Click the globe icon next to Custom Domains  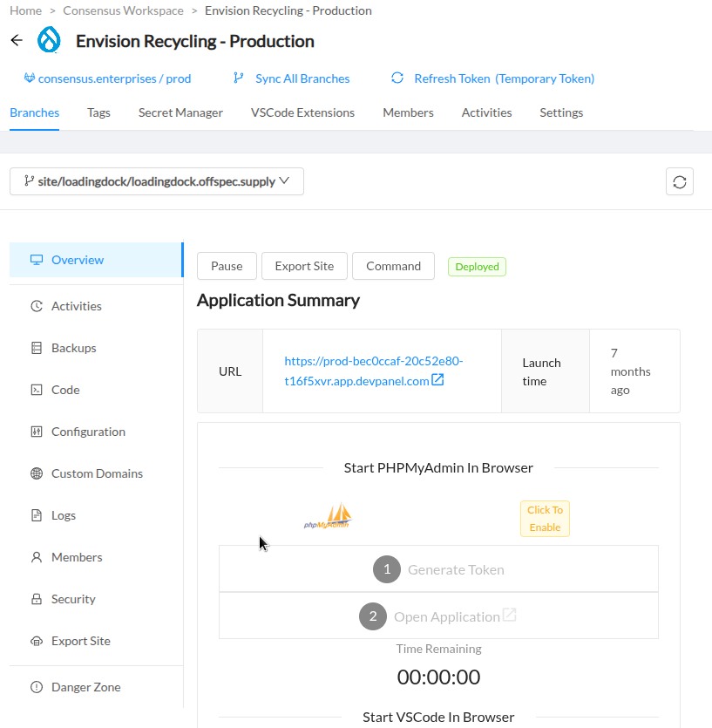[x=37, y=473]
